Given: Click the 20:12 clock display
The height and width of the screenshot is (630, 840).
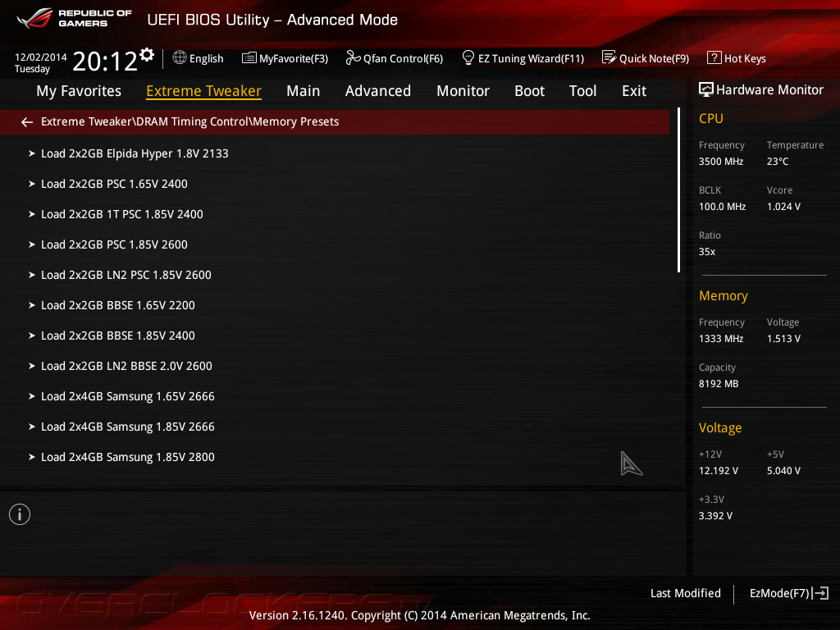Looking at the screenshot, I should pyautogui.click(x=104, y=61).
